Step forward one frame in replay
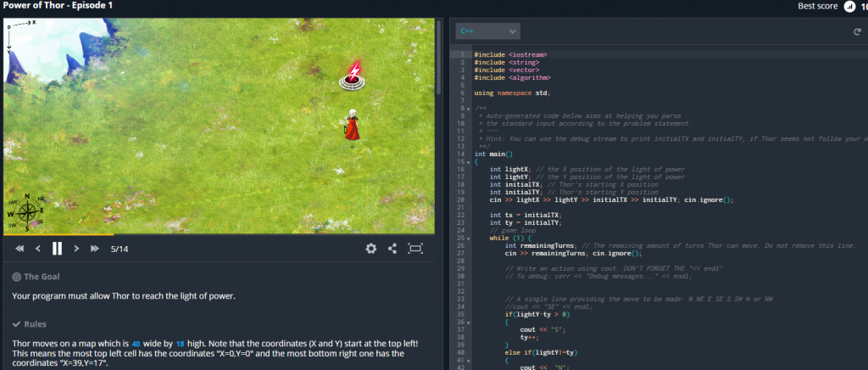Image resolution: width=868 pixels, height=370 pixels. pyautogui.click(x=76, y=249)
